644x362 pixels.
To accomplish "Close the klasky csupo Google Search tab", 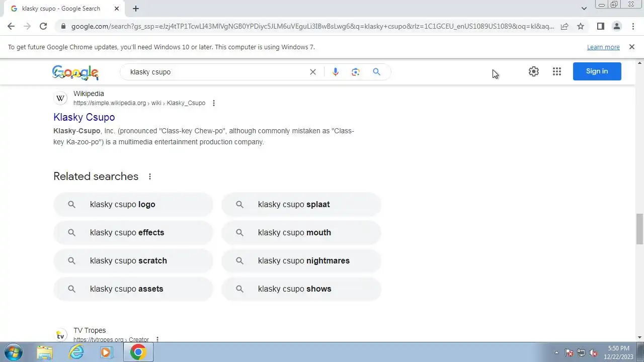I will click(117, 9).
